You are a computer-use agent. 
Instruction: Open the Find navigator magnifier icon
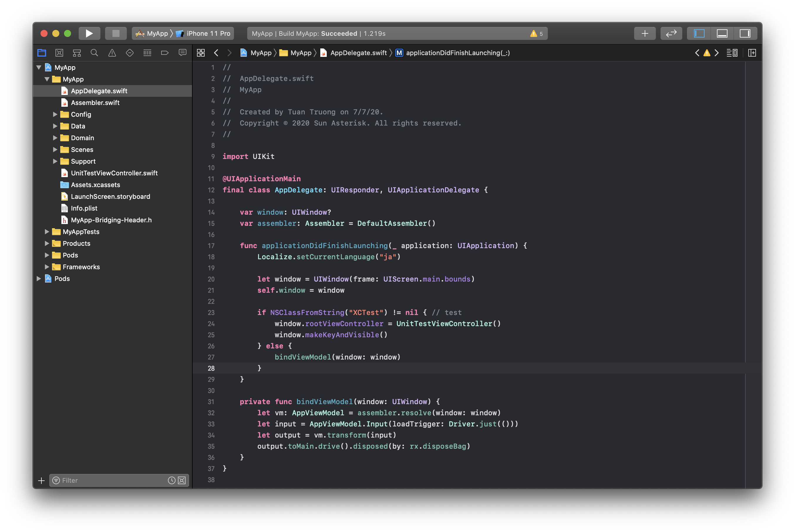point(95,53)
